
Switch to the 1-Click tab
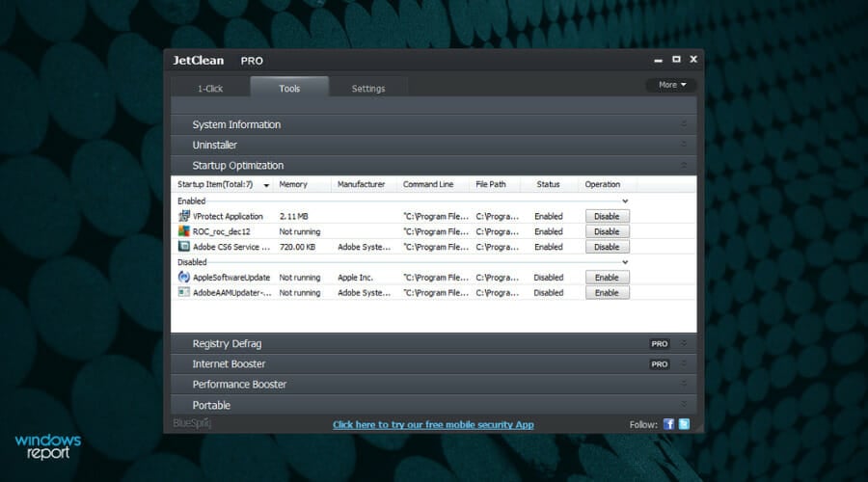[210, 88]
